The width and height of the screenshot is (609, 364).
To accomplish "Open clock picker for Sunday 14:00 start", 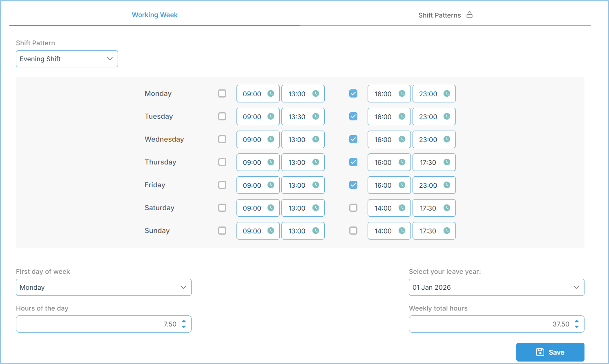I will pos(402,231).
